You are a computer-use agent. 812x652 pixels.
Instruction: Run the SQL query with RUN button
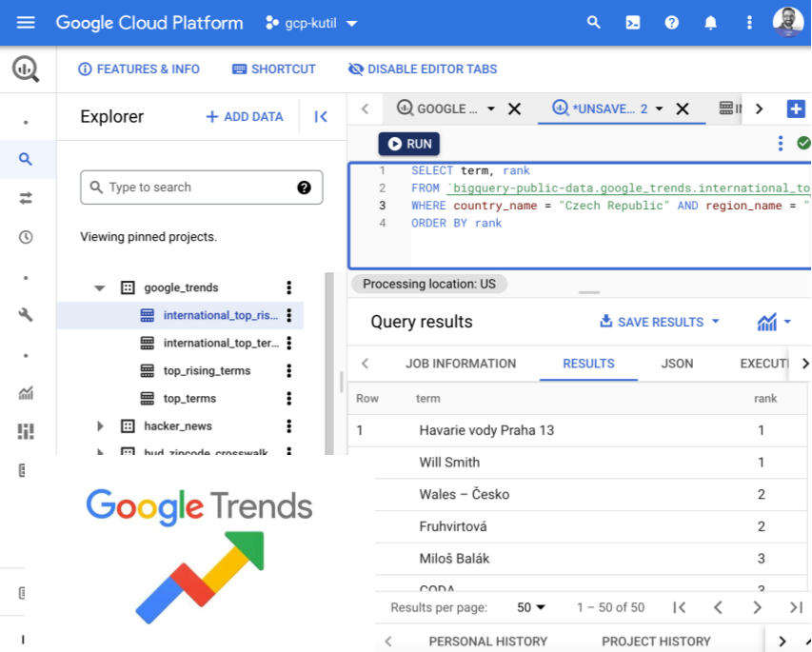408,143
